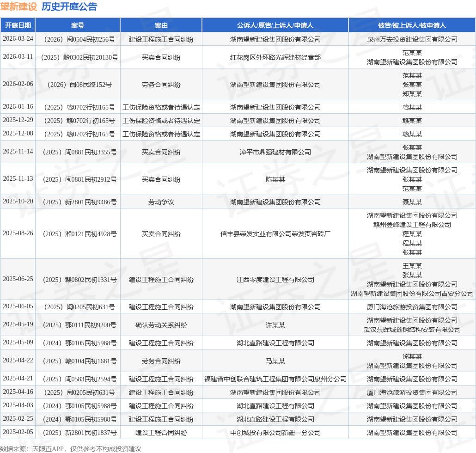Screen dimensions: 476x453
Task: Click plaintiff 许某某
Action: (x=275, y=325)
